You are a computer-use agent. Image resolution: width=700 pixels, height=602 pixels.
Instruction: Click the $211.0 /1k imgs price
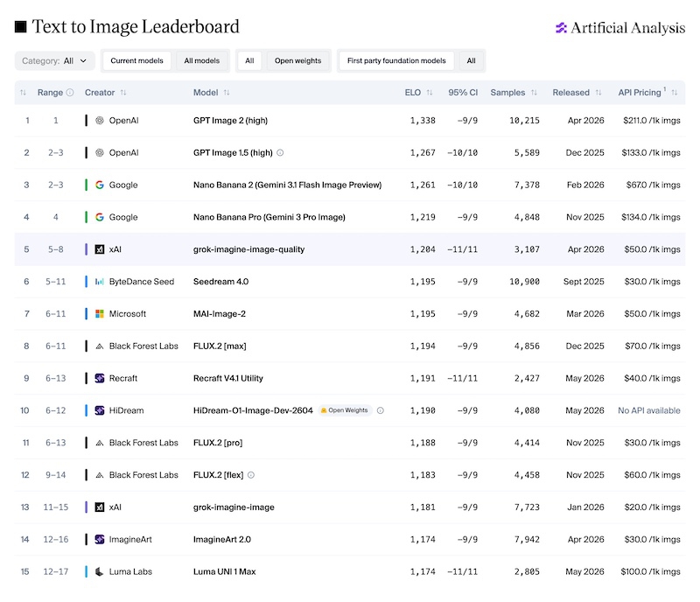click(x=652, y=121)
